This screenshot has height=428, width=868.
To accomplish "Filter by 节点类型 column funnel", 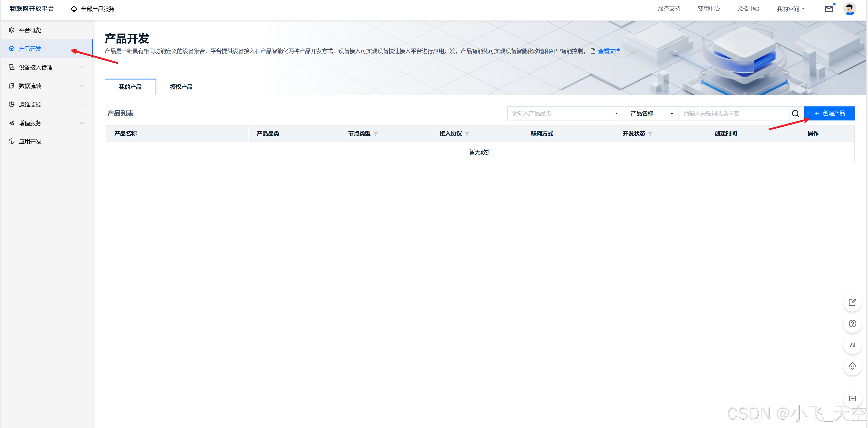I will [x=376, y=134].
